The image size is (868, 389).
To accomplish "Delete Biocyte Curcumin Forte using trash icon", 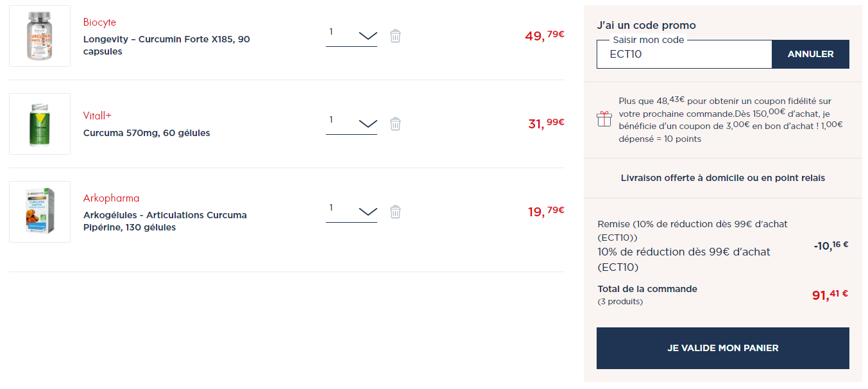I will [x=395, y=36].
